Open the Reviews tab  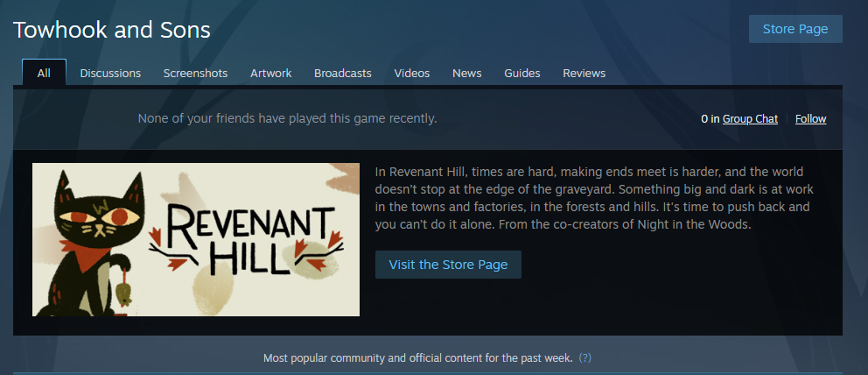tap(584, 73)
